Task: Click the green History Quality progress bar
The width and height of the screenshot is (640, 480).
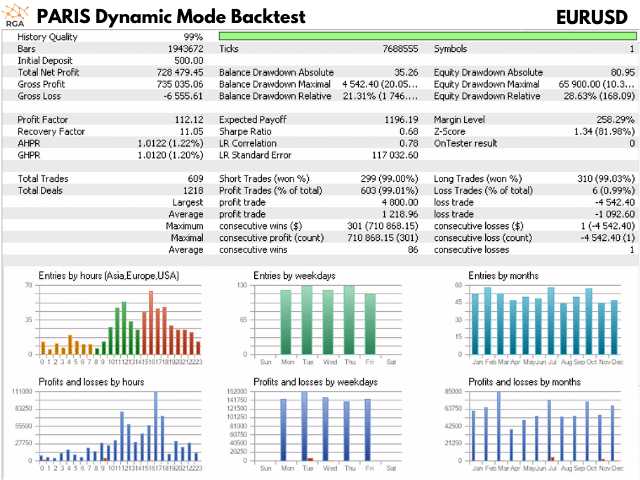Action: (426, 36)
